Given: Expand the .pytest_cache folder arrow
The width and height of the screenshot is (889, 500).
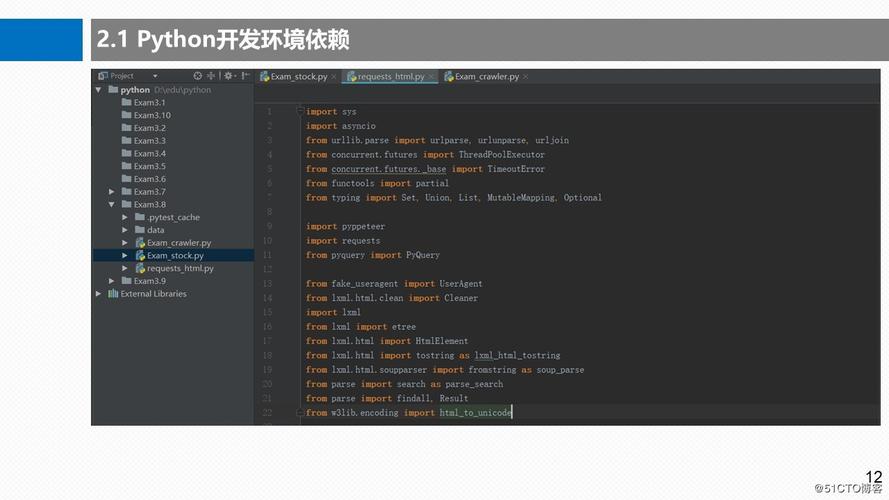Looking at the screenshot, I should click(125, 217).
